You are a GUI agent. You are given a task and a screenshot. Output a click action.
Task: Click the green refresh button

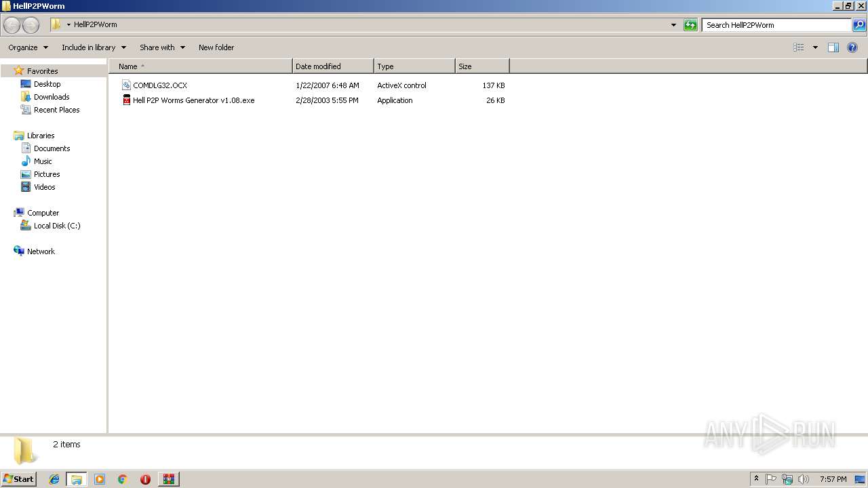pos(690,25)
